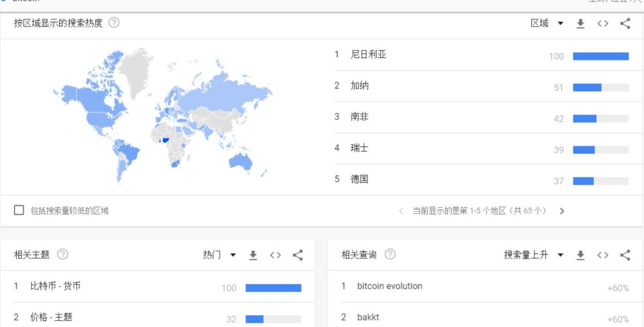Go to next page of regions
The image size is (644, 327).
[562, 211]
